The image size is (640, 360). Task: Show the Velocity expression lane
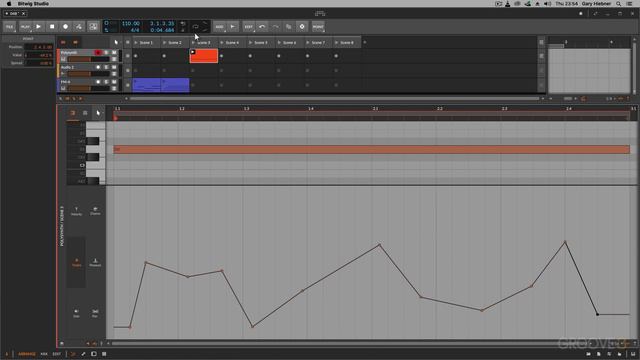coord(76,211)
